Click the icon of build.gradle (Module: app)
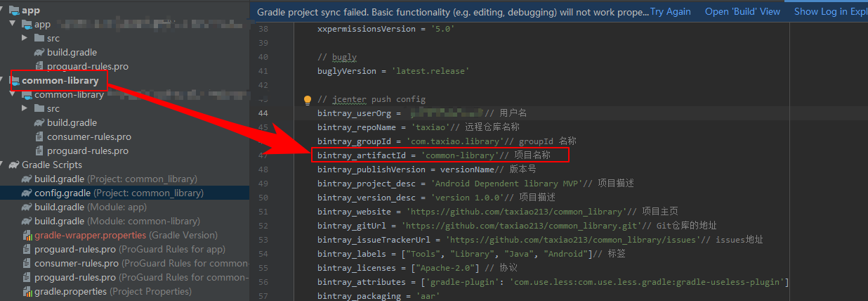This screenshot has height=301, width=868. pos(27,207)
